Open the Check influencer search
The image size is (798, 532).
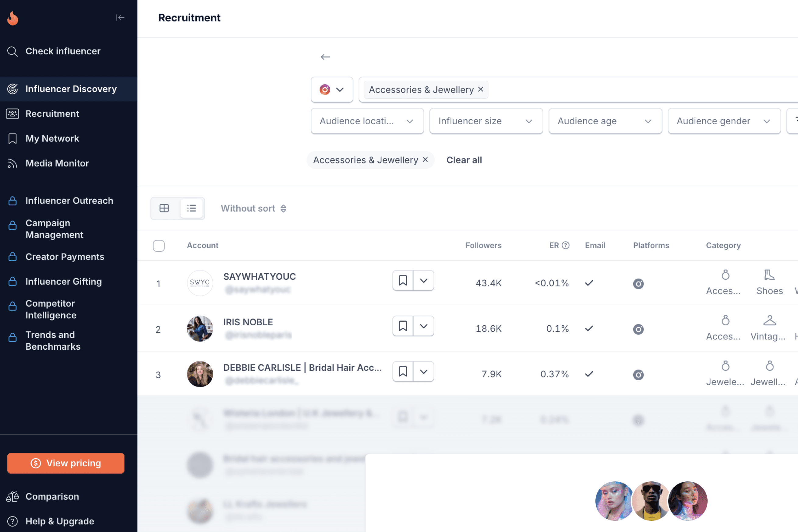tap(63, 51)
